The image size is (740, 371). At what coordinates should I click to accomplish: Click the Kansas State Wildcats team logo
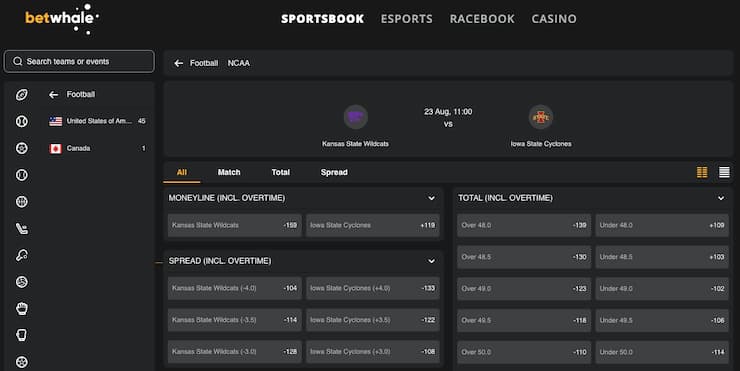click(355, 117)
